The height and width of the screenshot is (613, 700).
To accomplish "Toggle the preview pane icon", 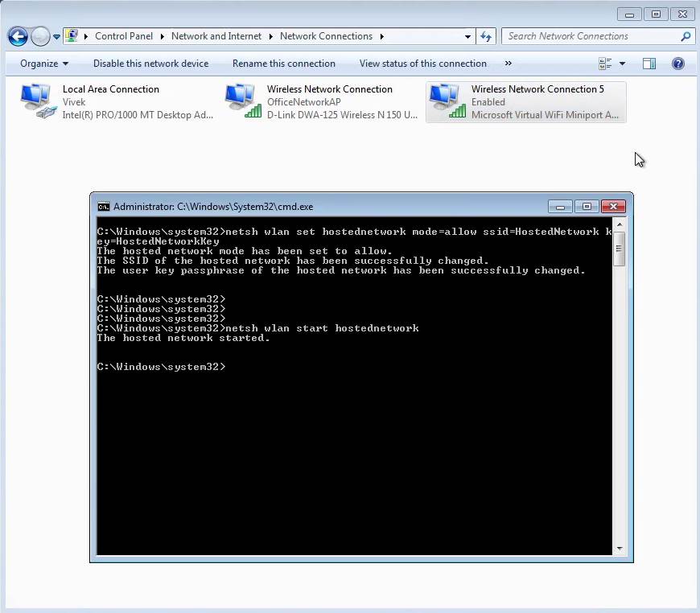I will pyautogui.click(x=649, y=64).
